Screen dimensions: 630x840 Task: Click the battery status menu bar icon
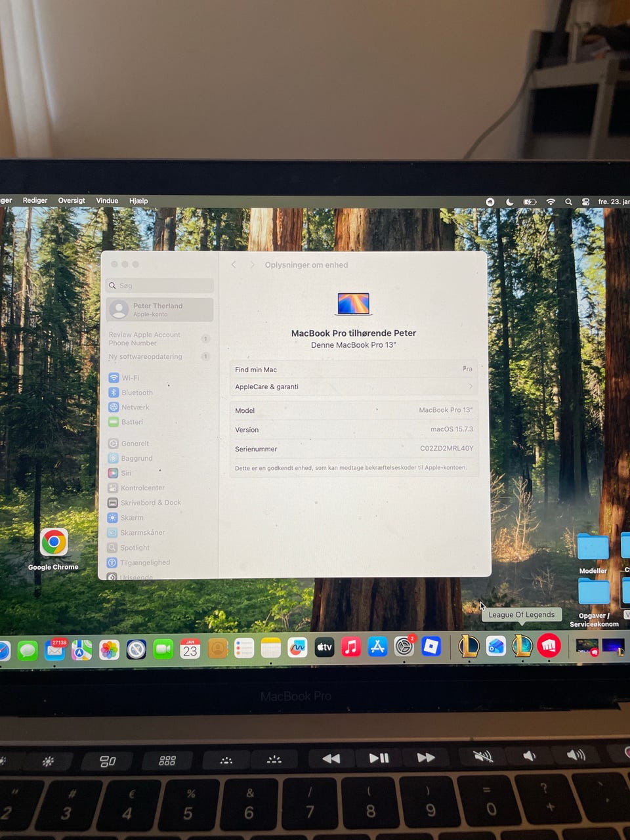coord(530,202)
